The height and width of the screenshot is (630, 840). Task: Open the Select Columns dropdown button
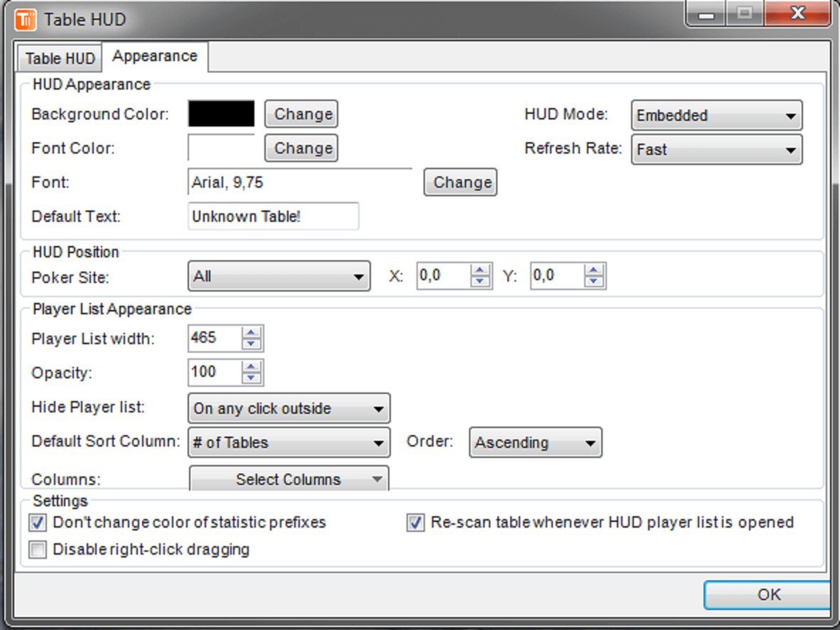pyautogui.click(x=289, y=479)
